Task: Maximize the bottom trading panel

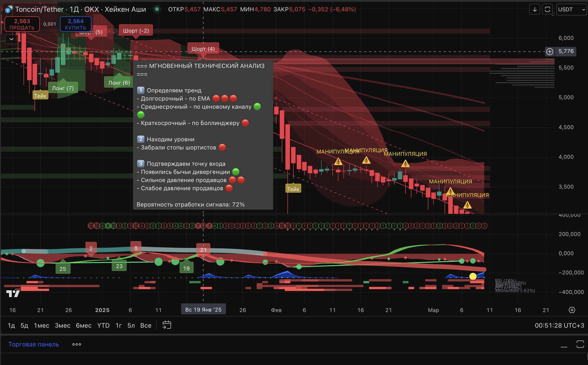Action: 580,344
